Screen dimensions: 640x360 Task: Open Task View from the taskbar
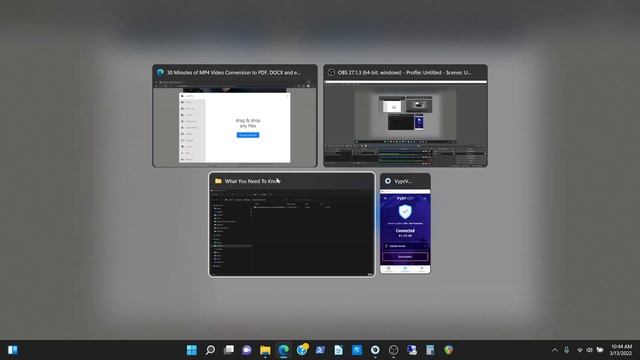[229, 350]
